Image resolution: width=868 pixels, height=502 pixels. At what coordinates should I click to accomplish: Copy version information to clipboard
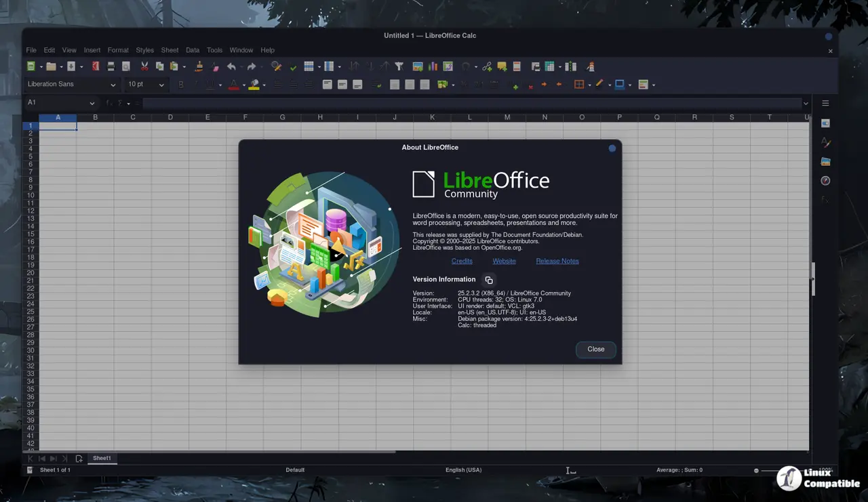coord(489,280)
